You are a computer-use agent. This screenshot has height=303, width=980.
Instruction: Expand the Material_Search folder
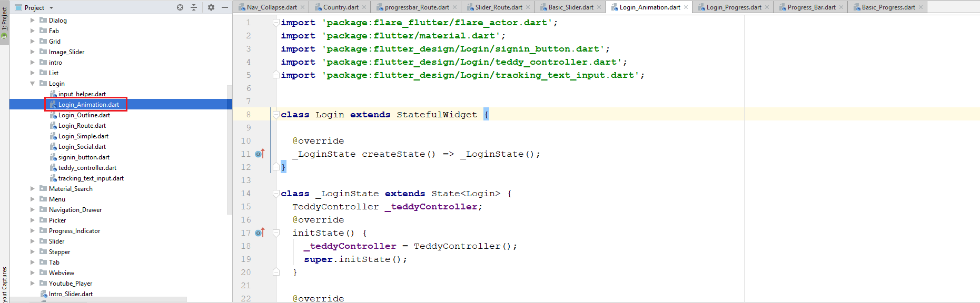tap(33, 189)
